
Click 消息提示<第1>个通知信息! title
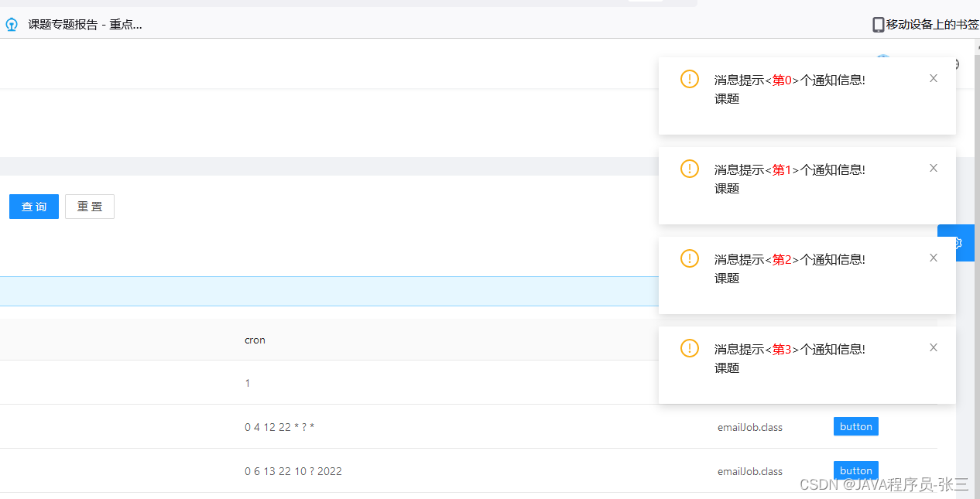click(790, 169)
